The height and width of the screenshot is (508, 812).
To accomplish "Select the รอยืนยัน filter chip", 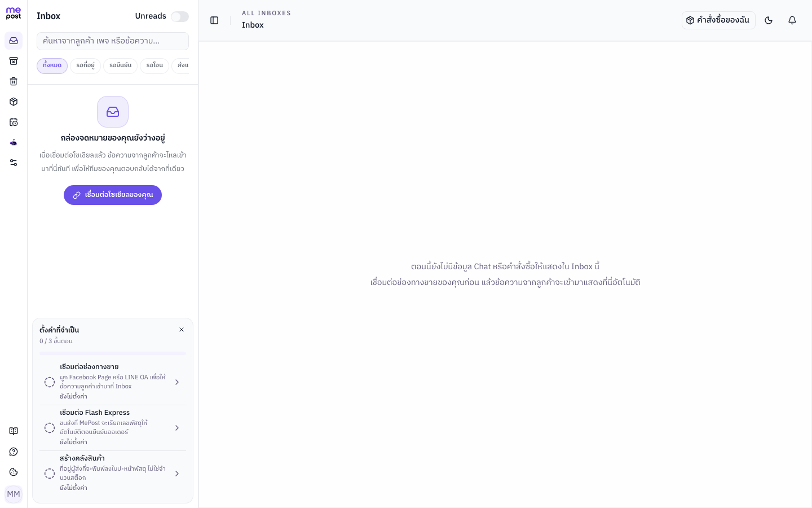I will coord(121,66).
